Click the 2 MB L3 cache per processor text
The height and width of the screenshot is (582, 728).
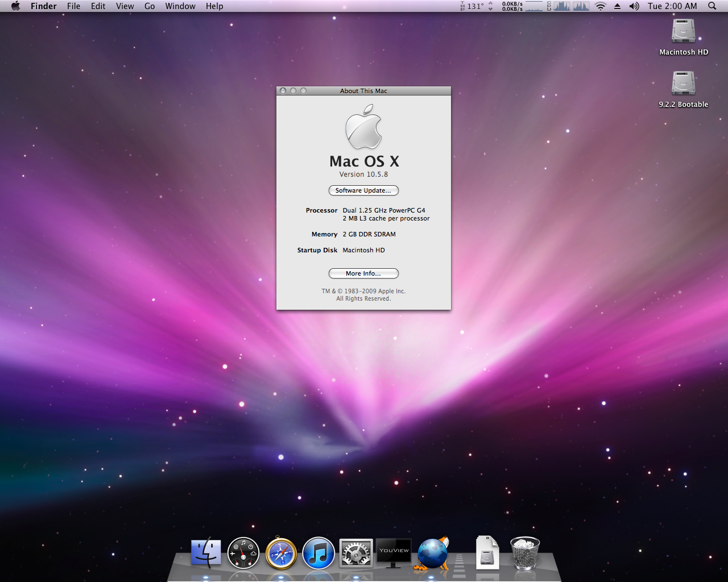[386, 218]
